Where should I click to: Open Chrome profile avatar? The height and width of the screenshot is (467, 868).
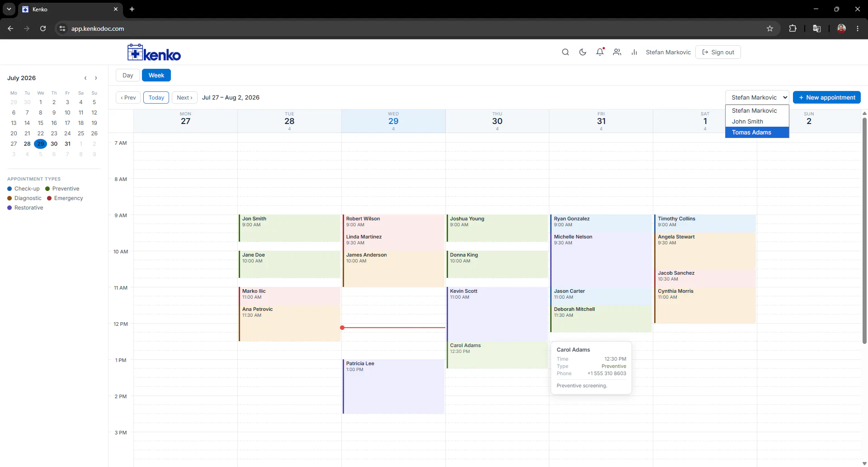click(841, 29)
